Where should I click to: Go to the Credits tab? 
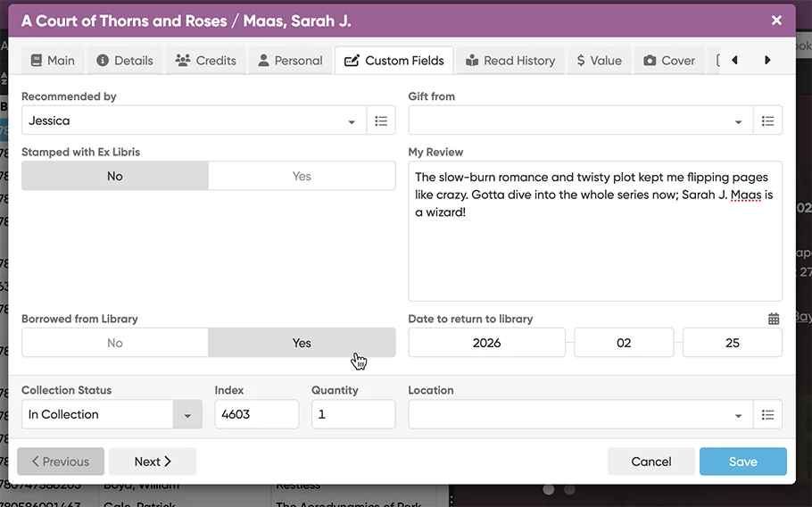pyautogui.click(x=206, y=61)
